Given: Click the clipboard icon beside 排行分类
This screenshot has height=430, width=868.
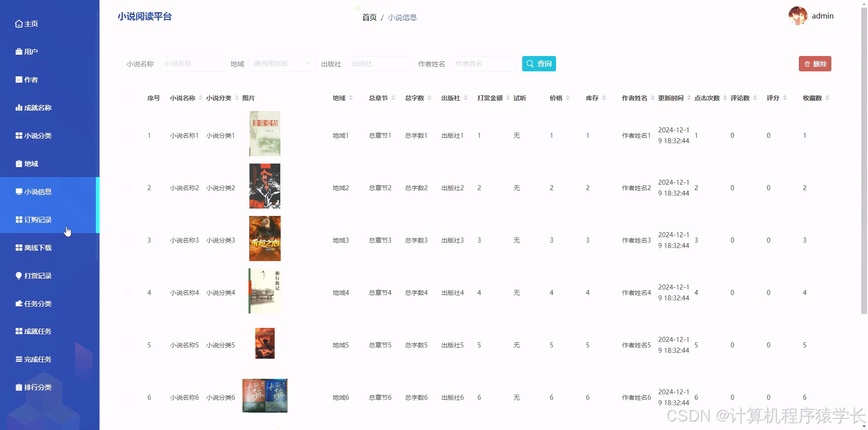Looking at the screenshot, I should [x=19, y=388].
